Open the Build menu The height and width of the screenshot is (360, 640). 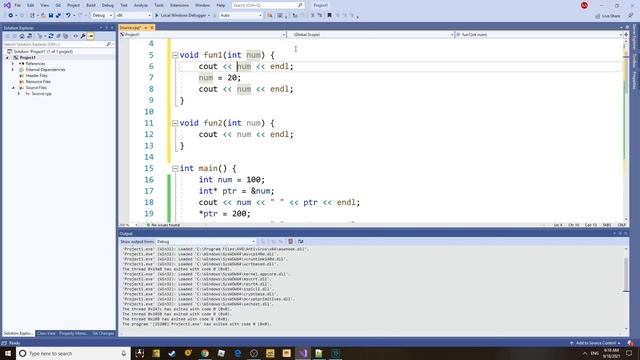click(x=91, y=5)
